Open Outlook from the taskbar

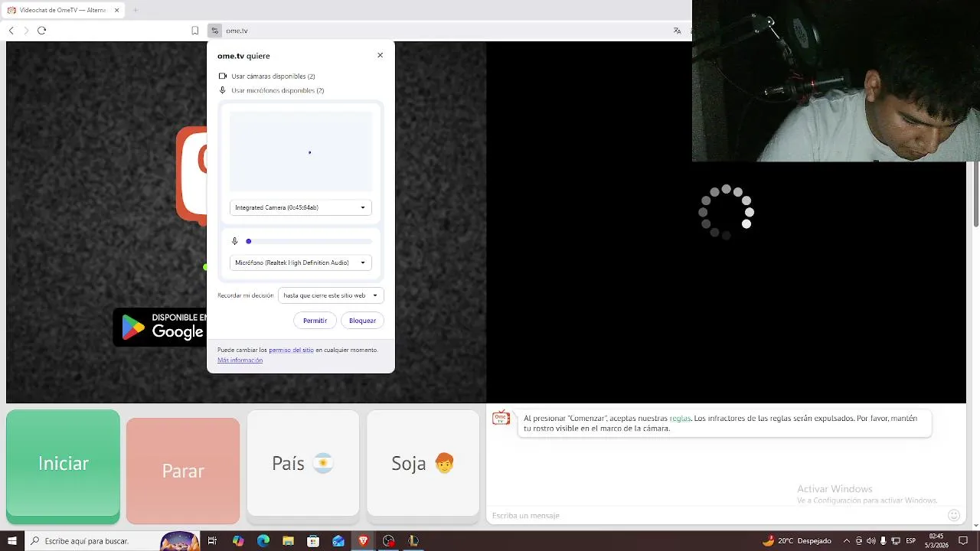point(338,541)
